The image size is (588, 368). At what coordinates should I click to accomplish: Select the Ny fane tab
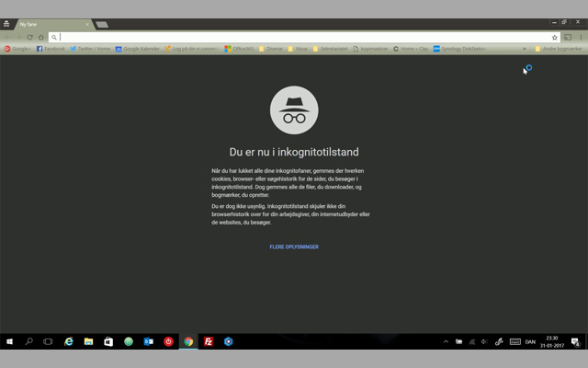[x=51, y=24]
